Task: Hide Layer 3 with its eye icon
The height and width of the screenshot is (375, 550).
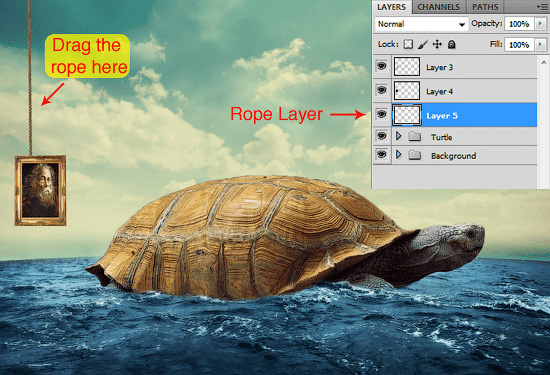Action: click(x=382, y=66)
